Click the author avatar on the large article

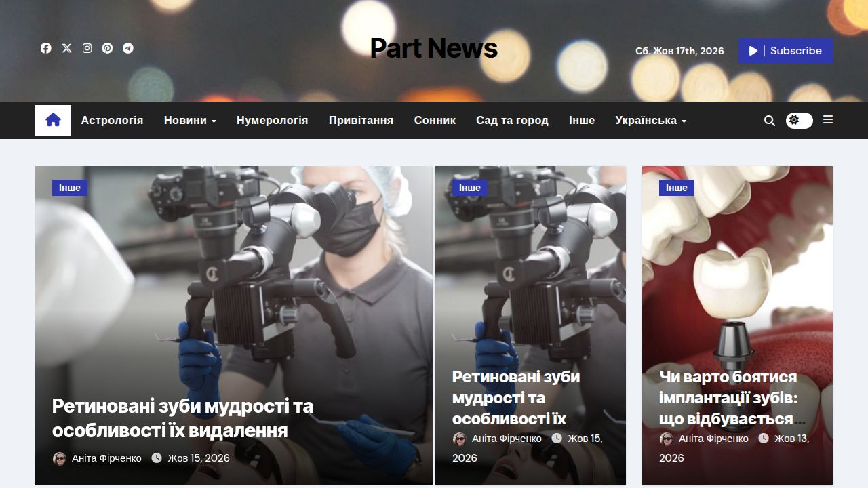coord(60,458)
